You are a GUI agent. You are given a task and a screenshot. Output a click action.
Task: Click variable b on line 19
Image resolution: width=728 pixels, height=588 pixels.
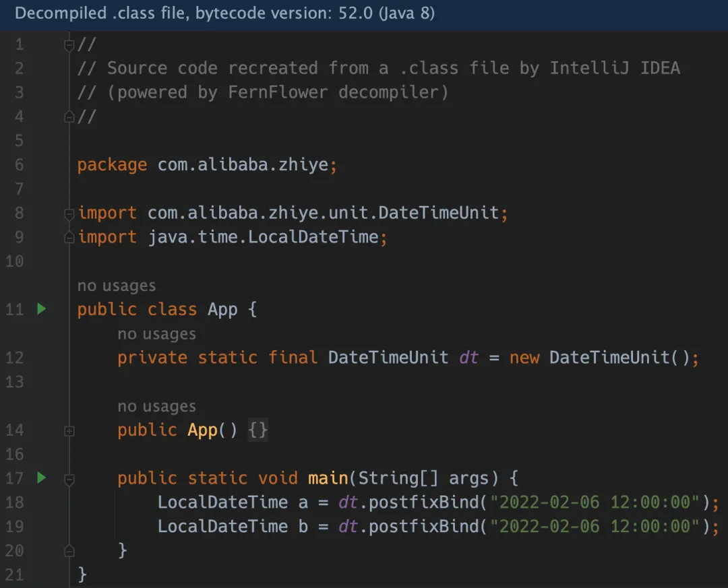(303, 527)
